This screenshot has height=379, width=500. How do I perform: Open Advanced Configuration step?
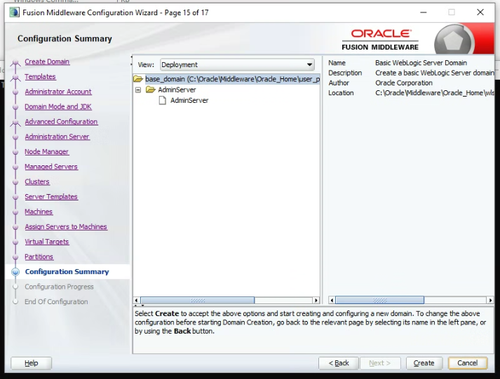point(61,122)
